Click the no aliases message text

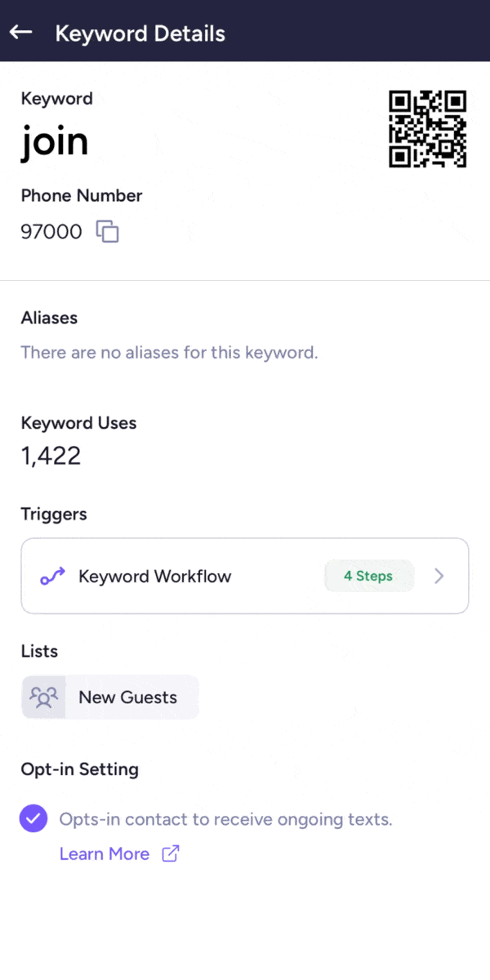point(169,353)
